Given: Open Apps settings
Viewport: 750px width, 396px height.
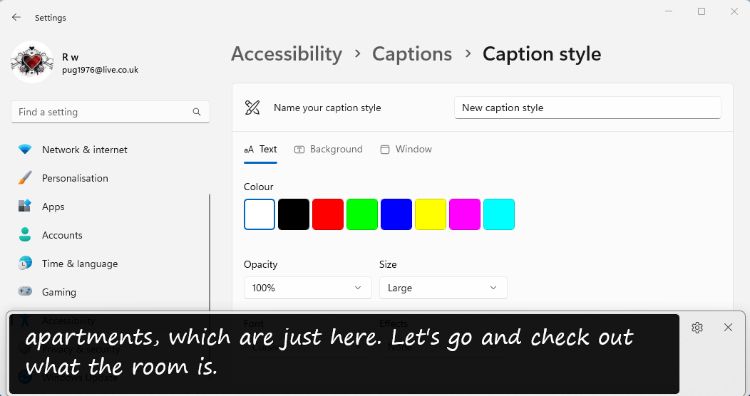Looking at the screenshot, I should click(110, 207).
